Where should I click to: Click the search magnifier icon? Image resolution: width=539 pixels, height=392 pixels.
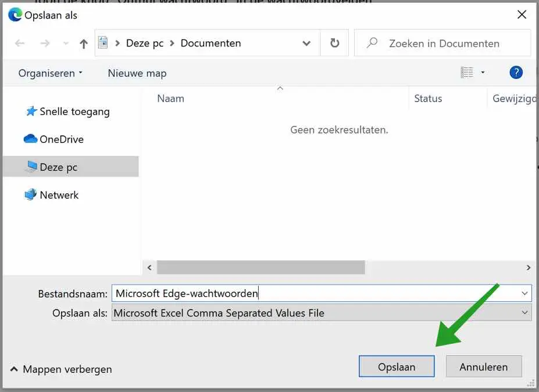click(x=372, y=43)
